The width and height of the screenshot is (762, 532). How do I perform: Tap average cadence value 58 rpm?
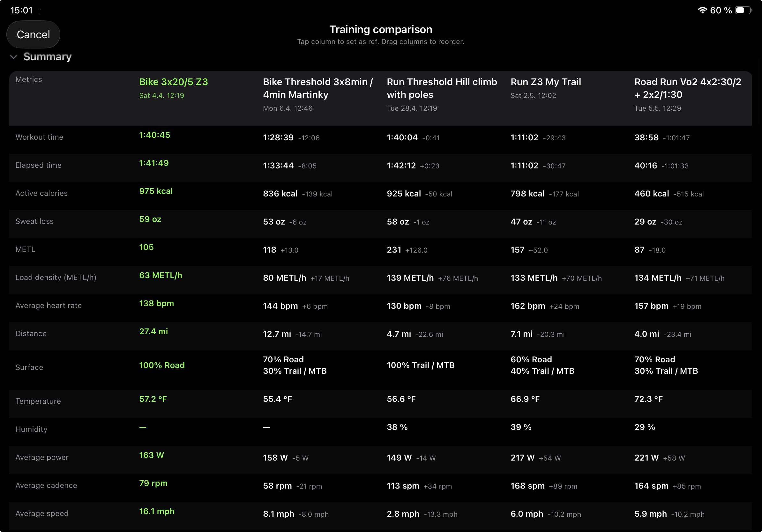point(277,486)
